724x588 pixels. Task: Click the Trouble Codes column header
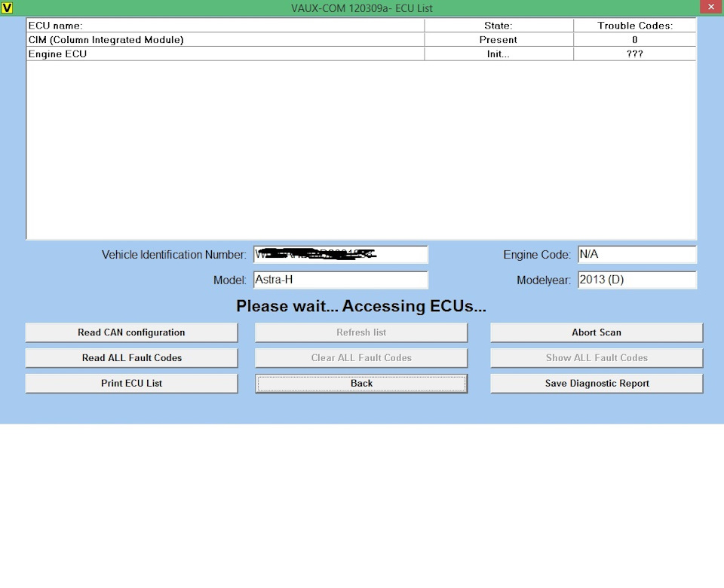point(635,26)
